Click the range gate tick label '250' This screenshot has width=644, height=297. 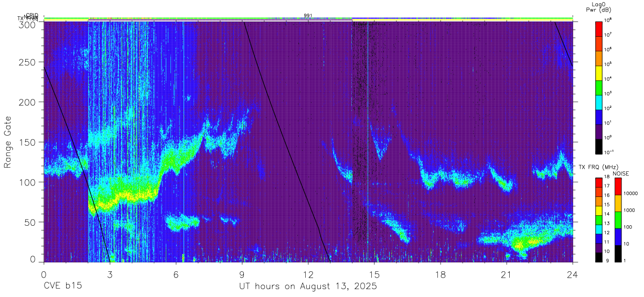[x=27, y=62]
